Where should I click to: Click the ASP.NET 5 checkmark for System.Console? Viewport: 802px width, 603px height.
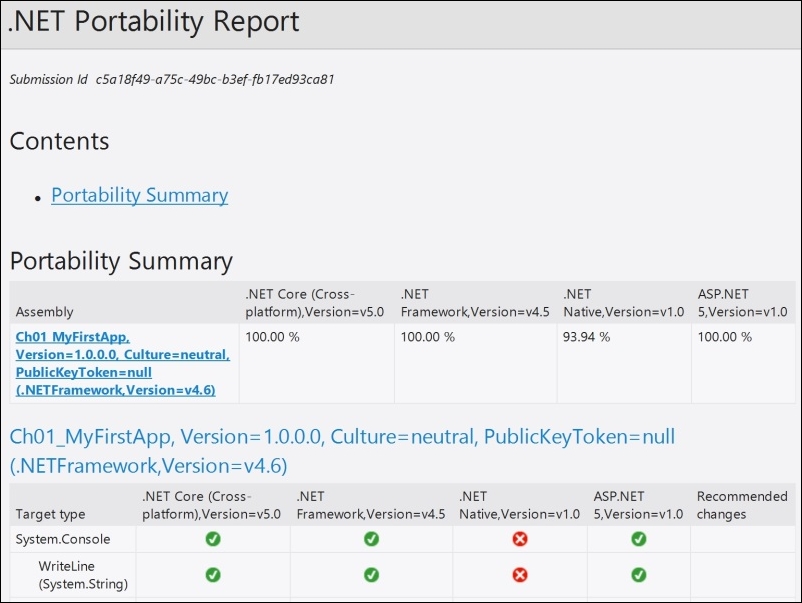pos(638,539)
